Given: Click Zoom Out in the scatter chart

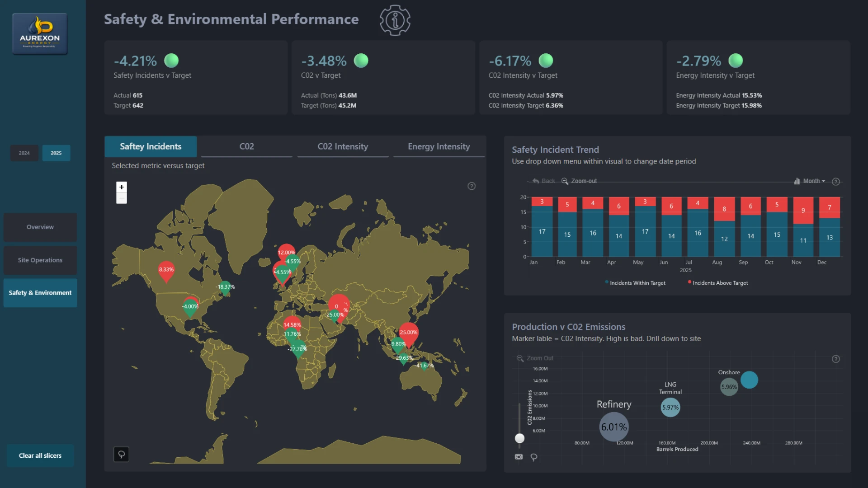Looking at the screenshot, I should click(x=535, y=358).
